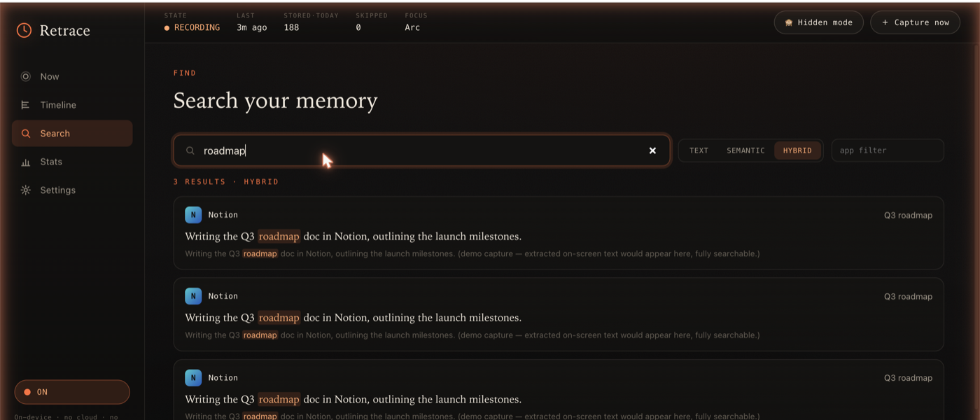Click 'Q3 roadmap' tag on second result
Screen dimensions: 980x420
908,297
